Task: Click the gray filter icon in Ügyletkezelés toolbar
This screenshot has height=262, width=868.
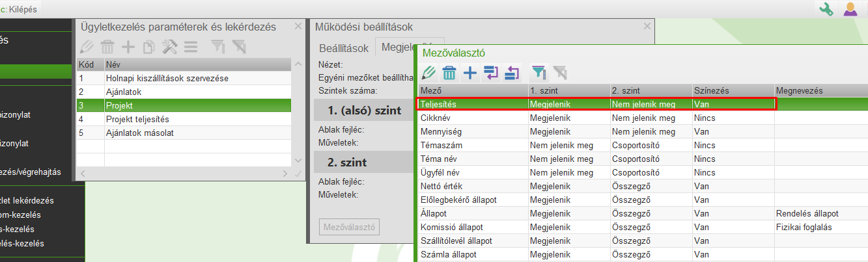Action: pyautogui.click(x=217, y=47)
